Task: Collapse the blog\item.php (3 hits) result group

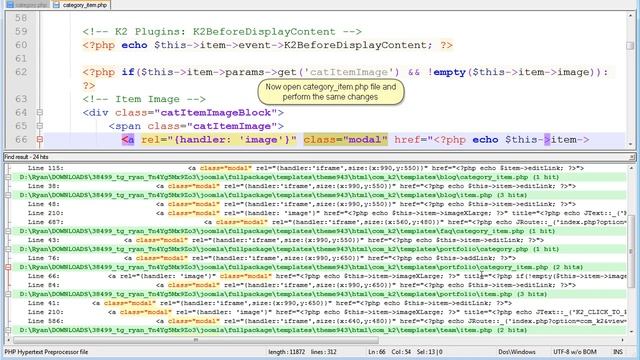Action: pos(8,195)
